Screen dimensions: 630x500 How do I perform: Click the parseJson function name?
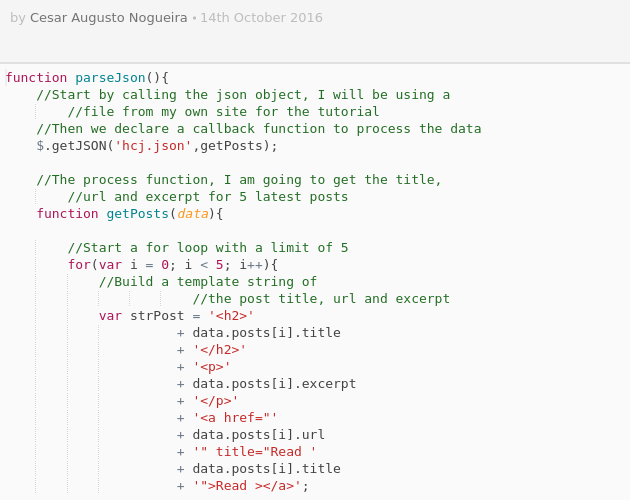(110, 78)
